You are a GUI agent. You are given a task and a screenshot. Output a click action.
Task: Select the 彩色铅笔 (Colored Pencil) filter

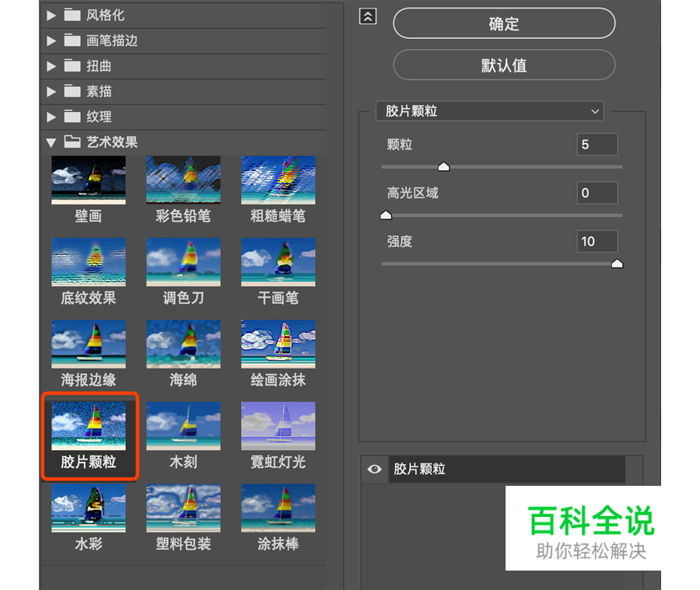pos(183,180)
